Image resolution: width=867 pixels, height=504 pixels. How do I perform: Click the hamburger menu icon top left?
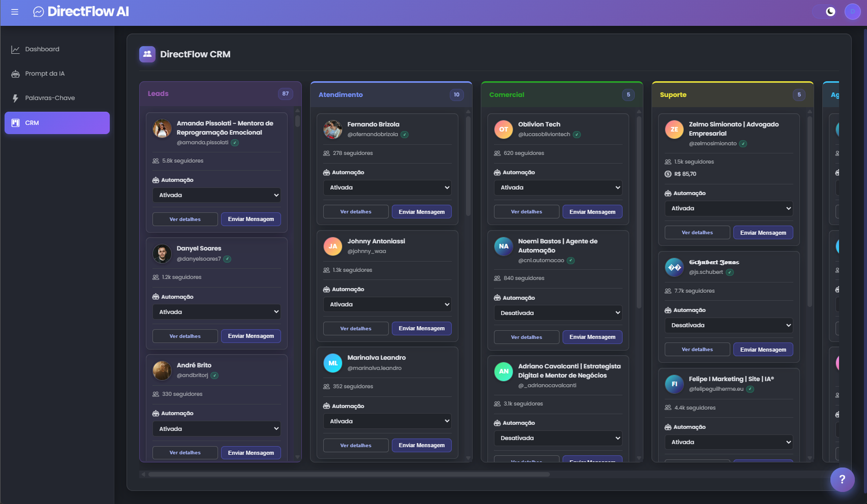pyautogui.click(x=14, y=11)
